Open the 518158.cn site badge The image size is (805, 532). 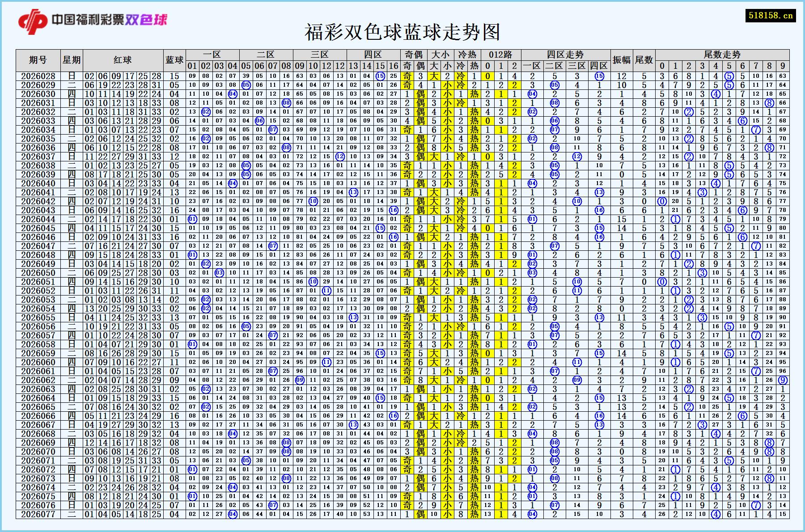tap(770, 16)
